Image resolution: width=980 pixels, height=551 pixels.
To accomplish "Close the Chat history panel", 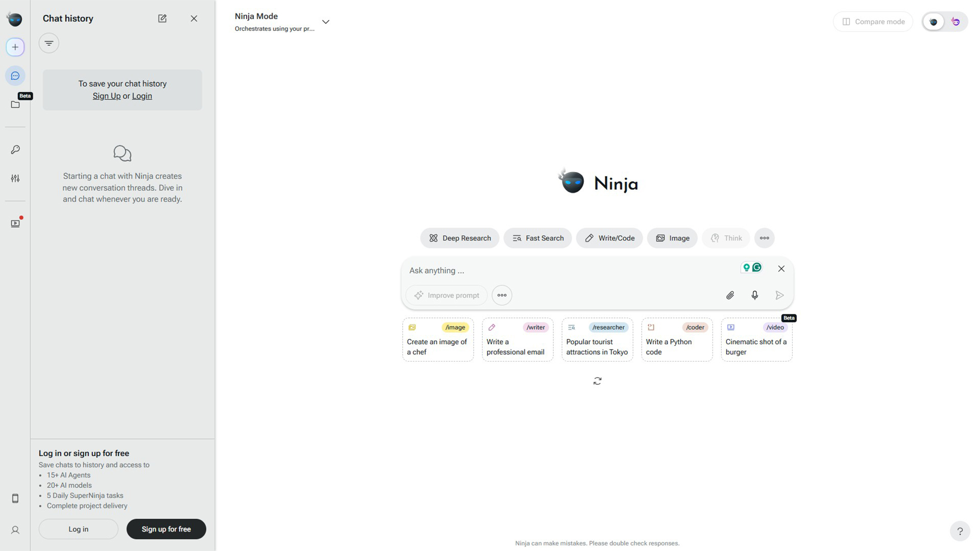I will point(194,18).
